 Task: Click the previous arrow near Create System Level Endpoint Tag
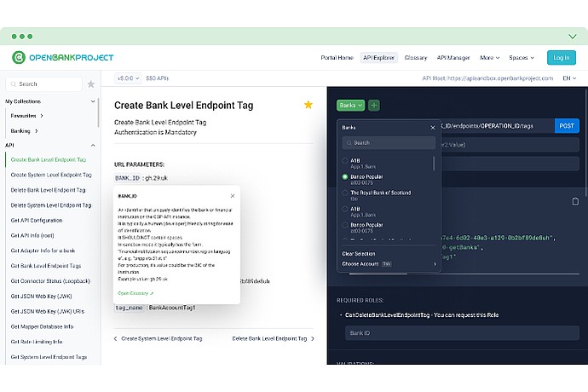tap(116, 338)
